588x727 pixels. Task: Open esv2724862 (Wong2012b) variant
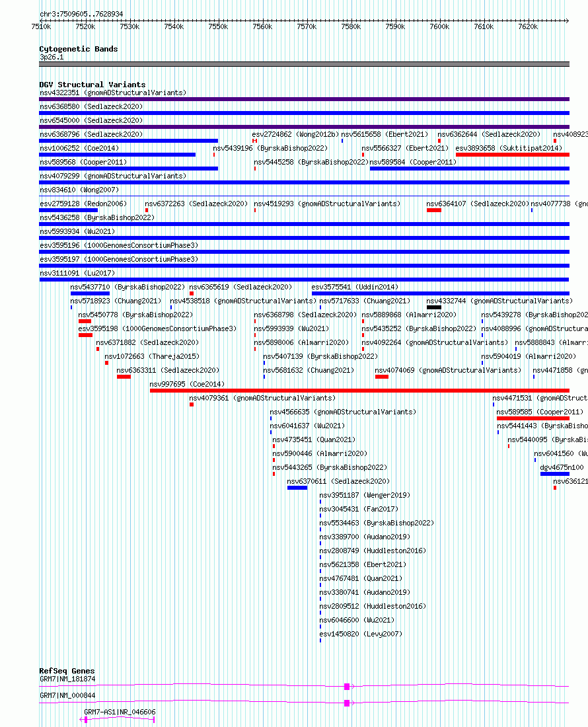(295, 134)
